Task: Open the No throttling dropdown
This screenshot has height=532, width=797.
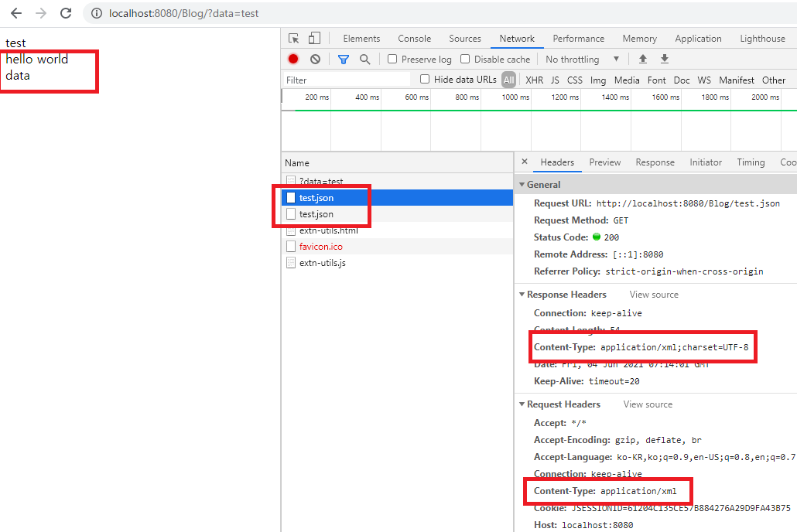Action: (582, 60)
